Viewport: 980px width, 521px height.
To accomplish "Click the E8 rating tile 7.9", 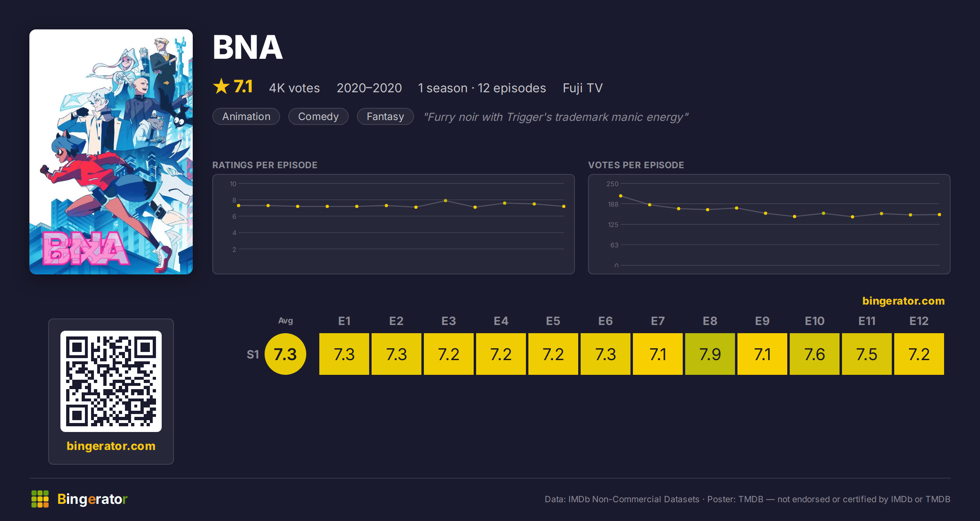I will click(710, 354).
